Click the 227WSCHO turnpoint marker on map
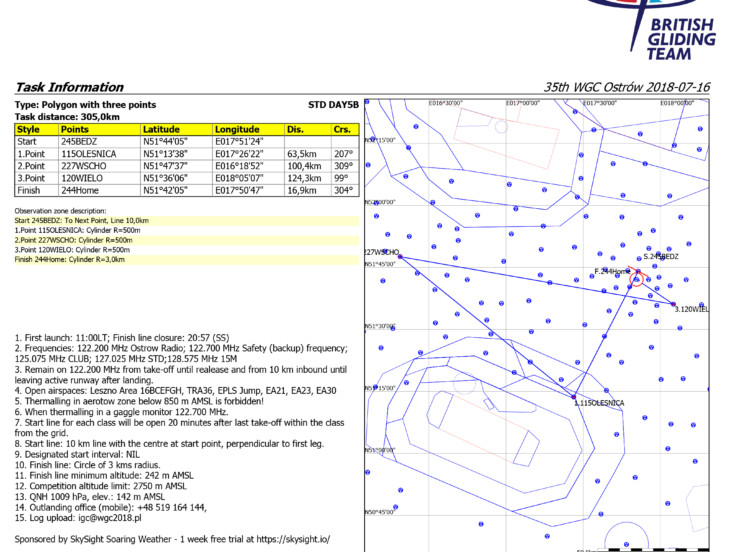 pos(400,257)
